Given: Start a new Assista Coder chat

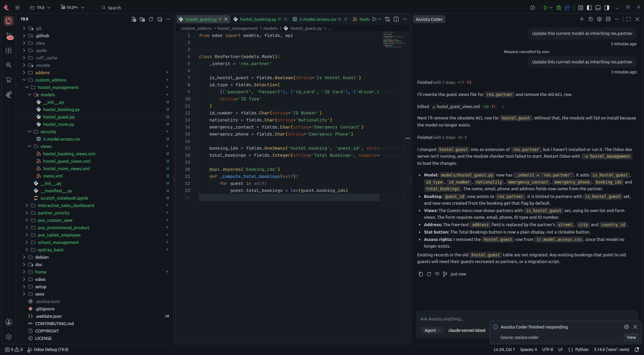Looking at the screenshot, I should point(582,19).
